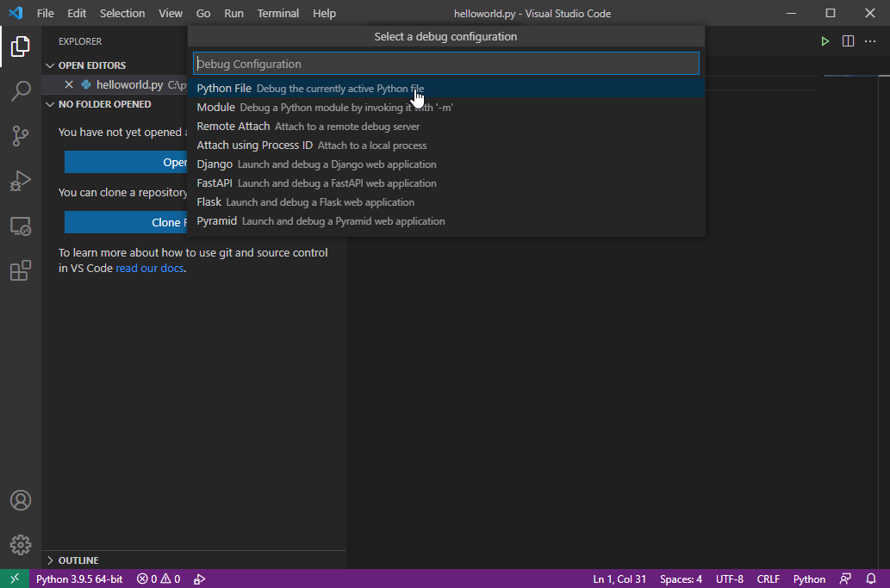Screen dimensions: 890x588
Task: Open the More Actions ellipsis in editor
Action: (x=870, y=41)
